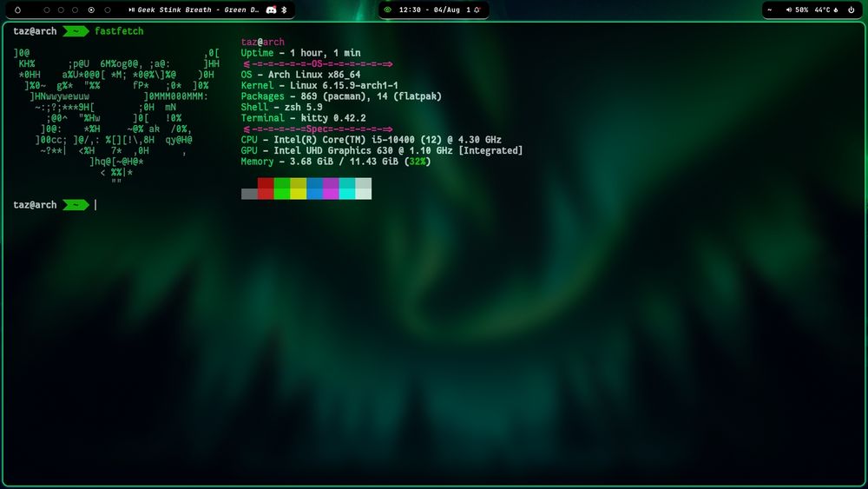
Task: Click the red color block
Action: coord(266,188)
